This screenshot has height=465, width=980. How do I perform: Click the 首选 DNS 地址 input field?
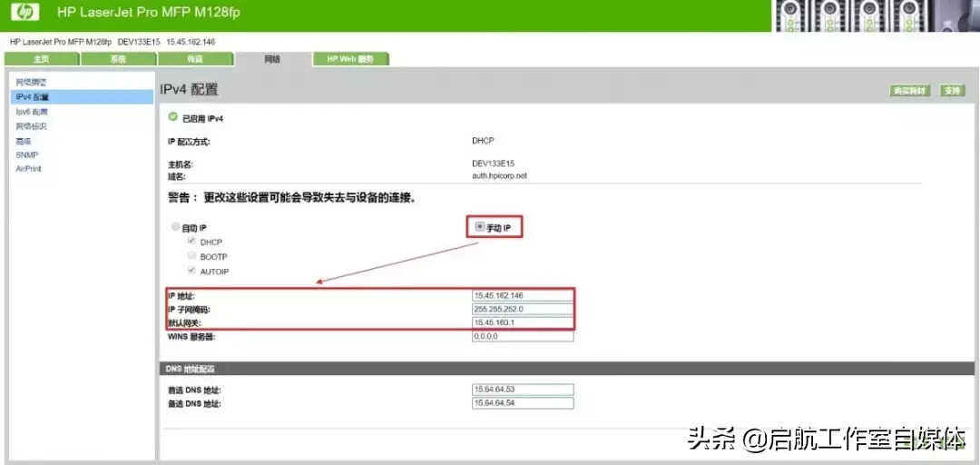tap(523, 390)
